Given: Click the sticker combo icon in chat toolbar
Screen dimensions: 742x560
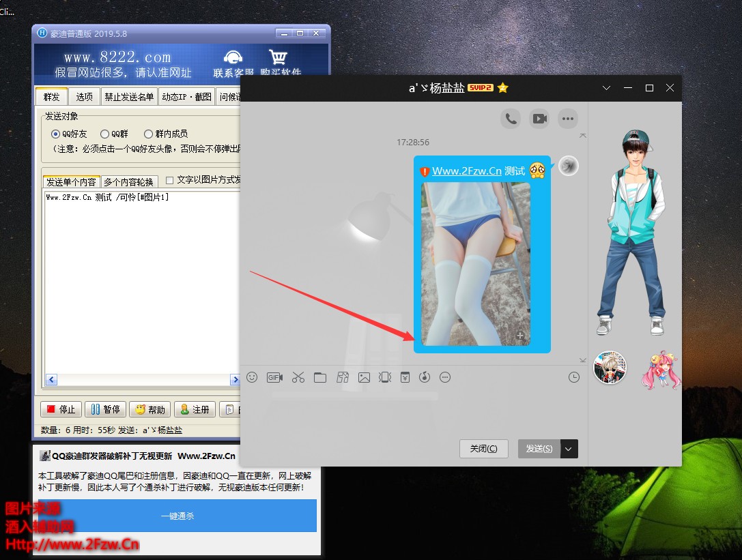Looking at the screenshot, I should (342, 377).
